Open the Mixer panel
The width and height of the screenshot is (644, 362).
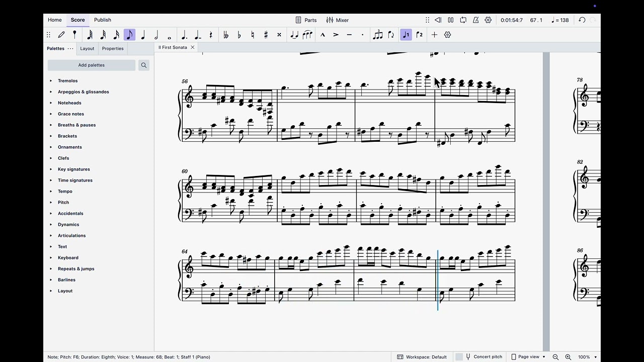337,20
